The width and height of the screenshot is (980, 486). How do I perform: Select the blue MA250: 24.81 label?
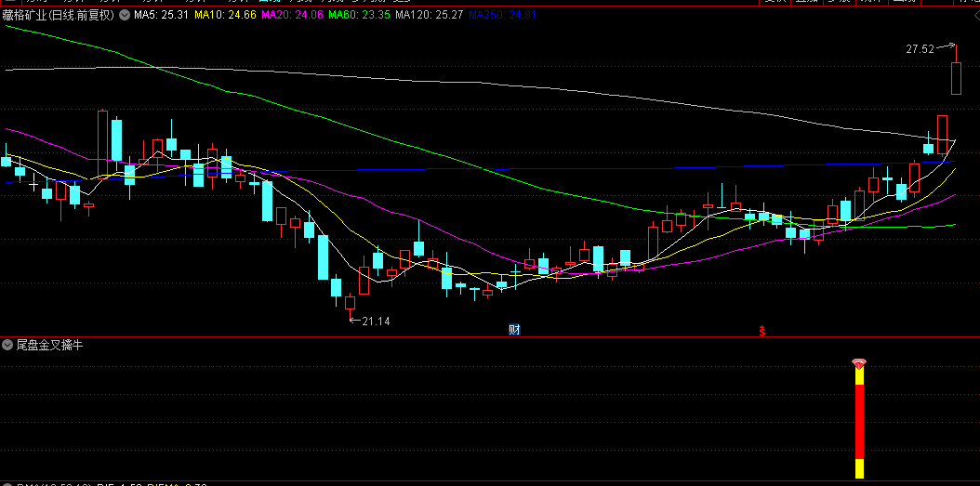pyautogui.click(x=502, y=14)
